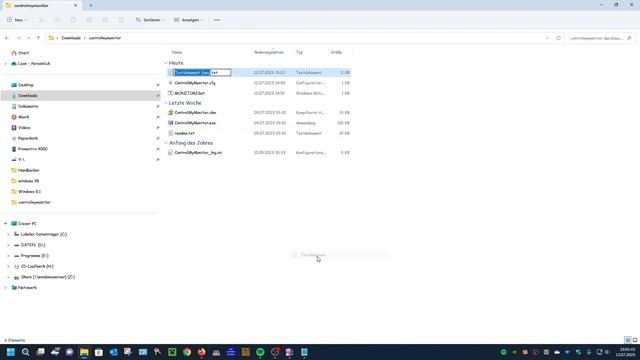Click the forward navigation arrow
The width and height of the screenshot is (640, 360).
click(x=19, y=38)
